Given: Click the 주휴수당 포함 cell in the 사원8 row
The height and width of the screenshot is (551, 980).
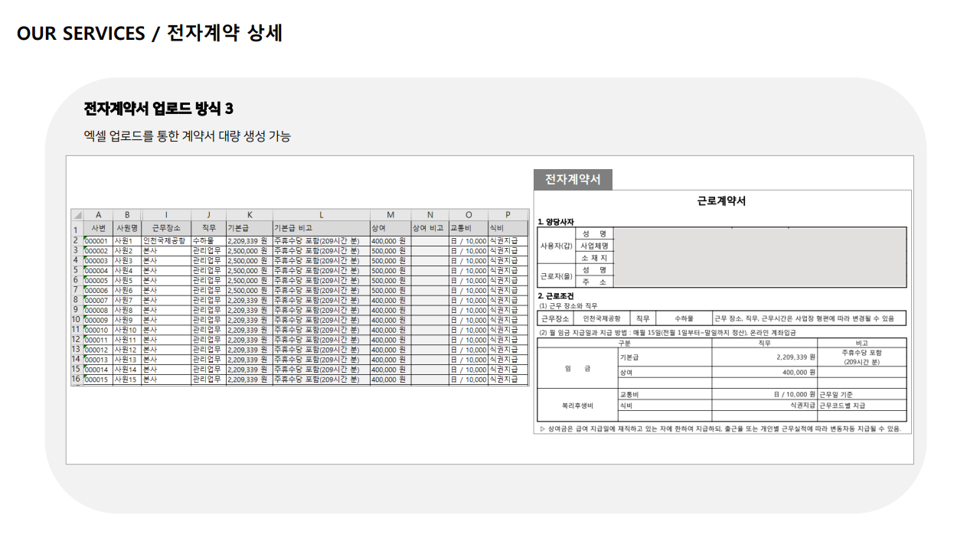Looking at the screenshot, I should [x=321, y=310].
